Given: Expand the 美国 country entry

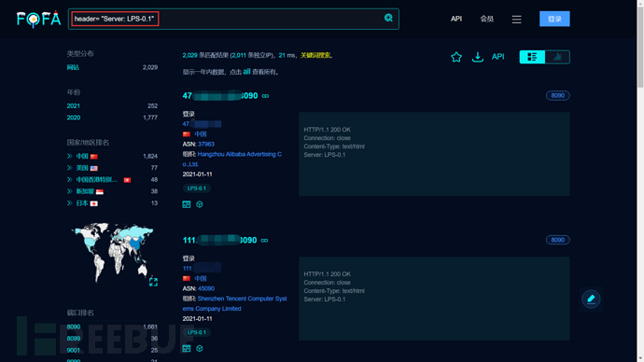Looking at the screenshot, I should pos(69,168).
